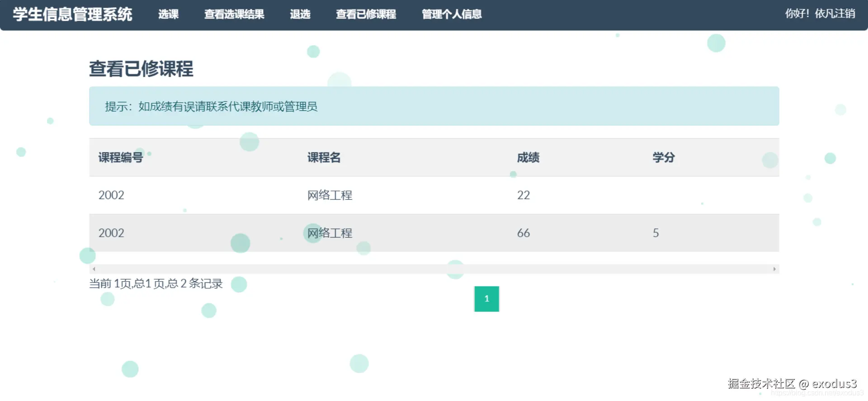The width and height of the screenshot is (868, 401).
Task: Click the hint text 提示：如成绩有误请联系代课教师或管理员
Action: click(211, 106)
